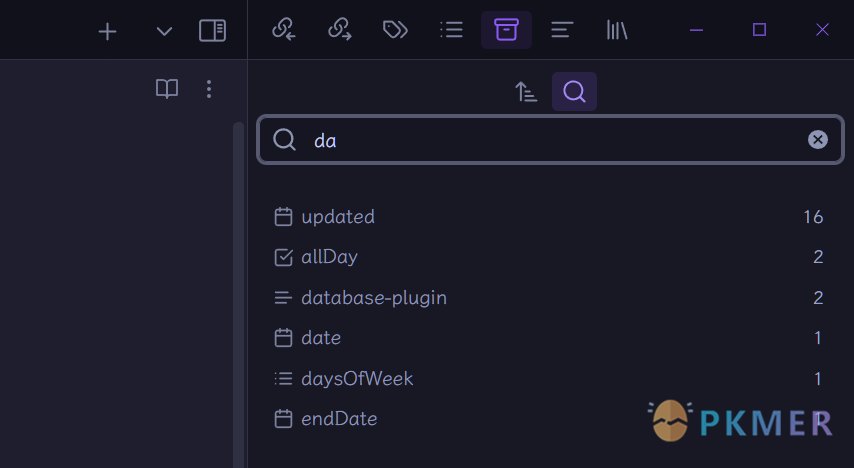Toggle the search filter button
The image size is (854, 468).
click(574, 92)
